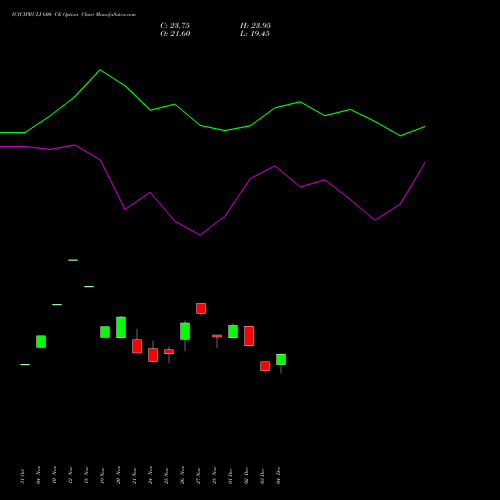
Task: Select the 04 Nov date label
Action: (38, 476)
